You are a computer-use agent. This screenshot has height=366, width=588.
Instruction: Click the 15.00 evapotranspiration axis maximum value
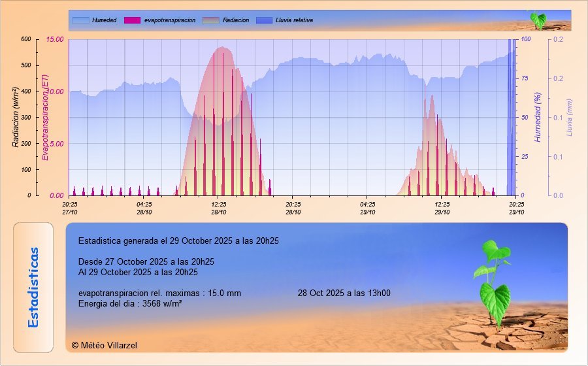click(x=55, y=39)
